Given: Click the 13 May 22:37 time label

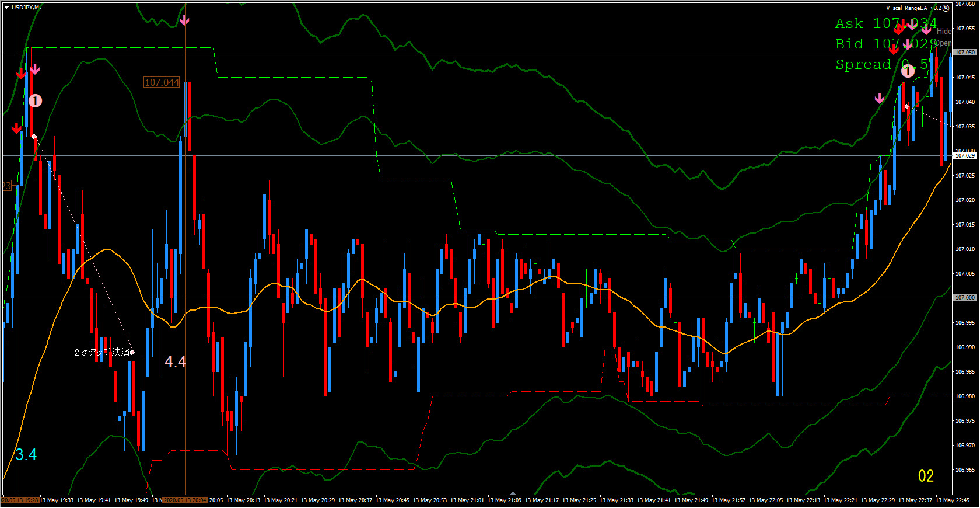Looking at the screenshot, I should pyautogui.click(x=915, y=500).
